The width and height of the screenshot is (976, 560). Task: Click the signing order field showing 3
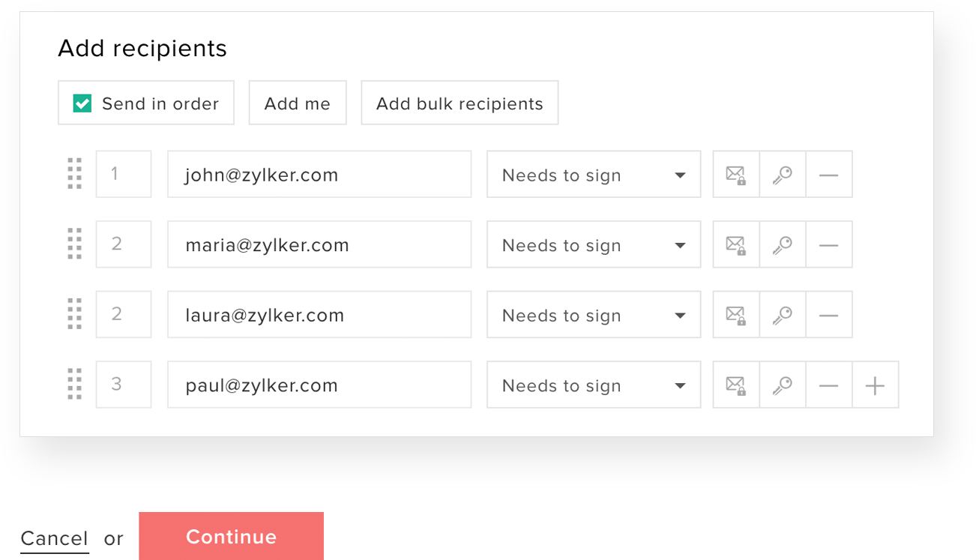[x=124, y=385]
